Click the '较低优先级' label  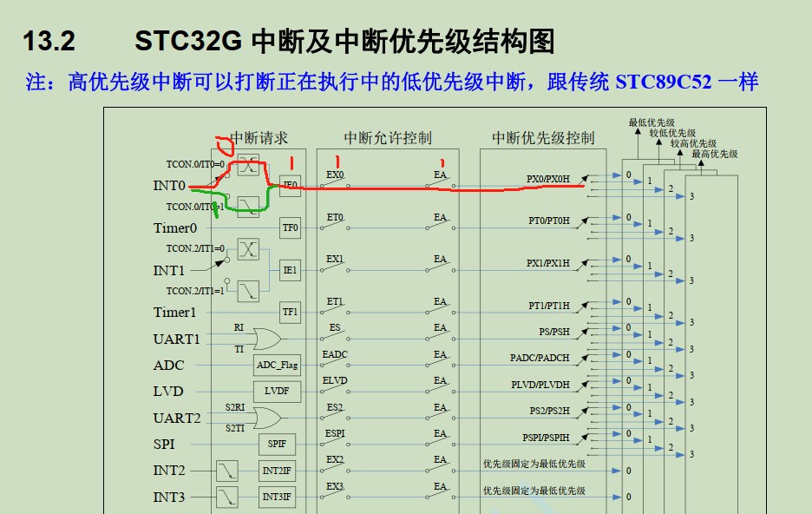coord(672,133)
